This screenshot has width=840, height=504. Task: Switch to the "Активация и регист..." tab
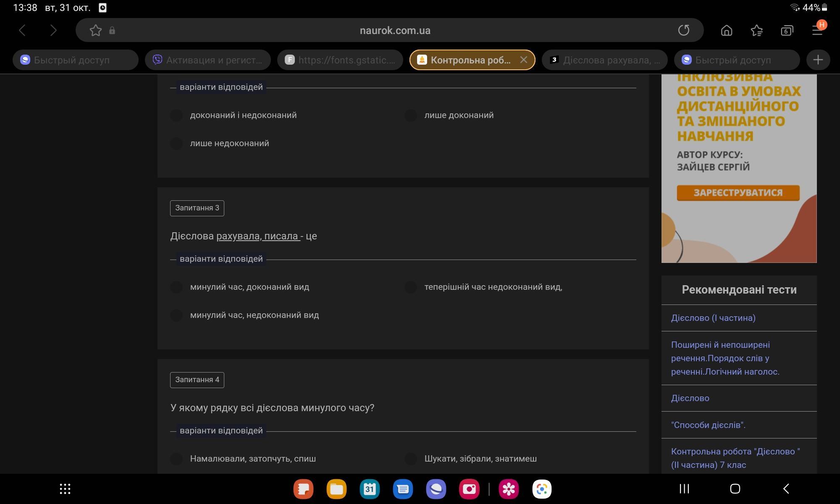pyautogui.click(x=207, y=60)
